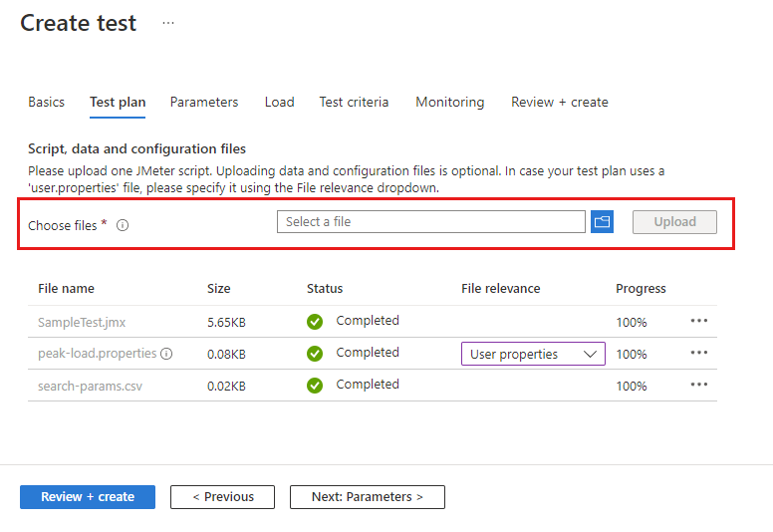
Task: Open more options for SampleTest.jmx row
Action: tap(698, 321)
